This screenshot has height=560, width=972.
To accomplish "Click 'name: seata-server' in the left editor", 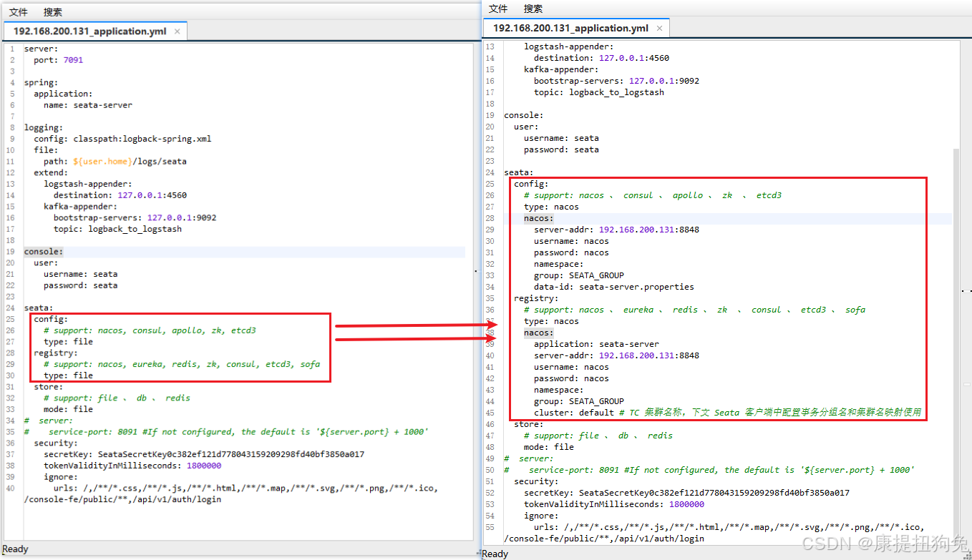I will (x=87, y=105).
